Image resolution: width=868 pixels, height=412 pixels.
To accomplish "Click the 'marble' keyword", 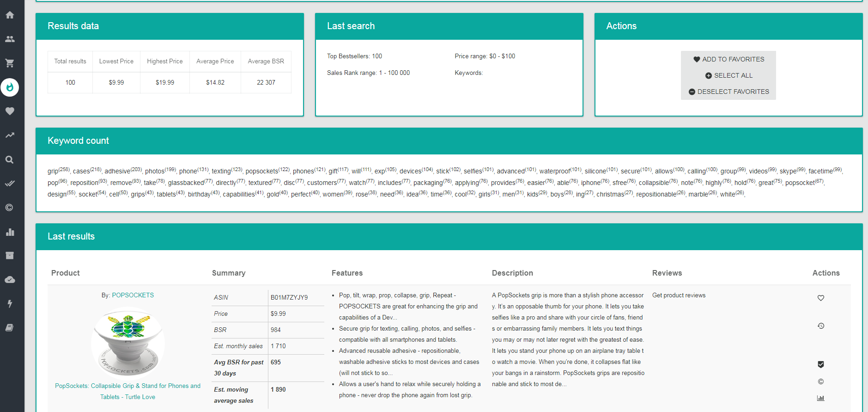I will [698, 194].
